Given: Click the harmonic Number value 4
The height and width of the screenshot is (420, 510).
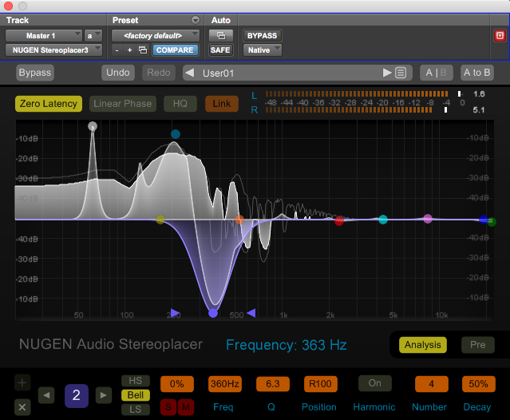Looking at the screenshot, I should point(431,384).
